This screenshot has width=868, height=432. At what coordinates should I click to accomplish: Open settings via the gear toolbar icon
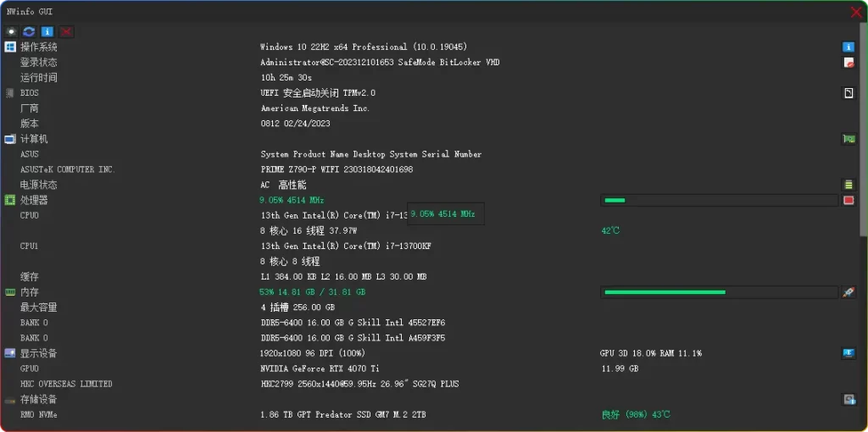point(11,31)
